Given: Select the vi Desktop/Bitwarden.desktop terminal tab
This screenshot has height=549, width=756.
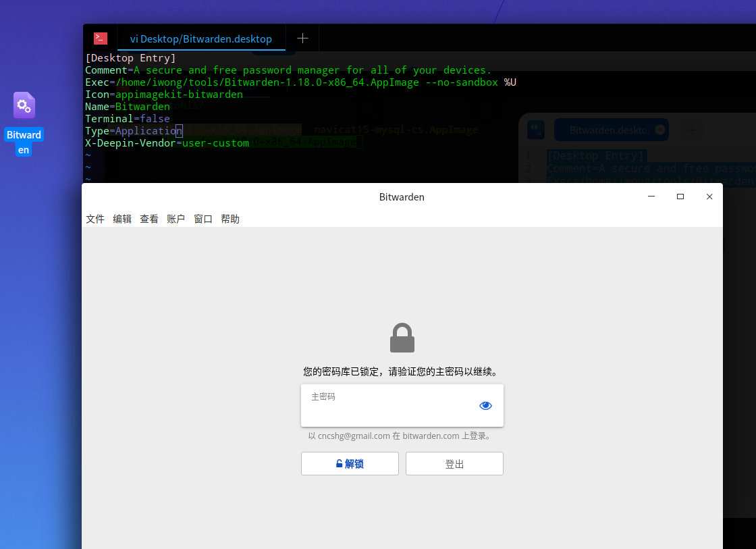Looking at the screenshot, I should [201, 38].
